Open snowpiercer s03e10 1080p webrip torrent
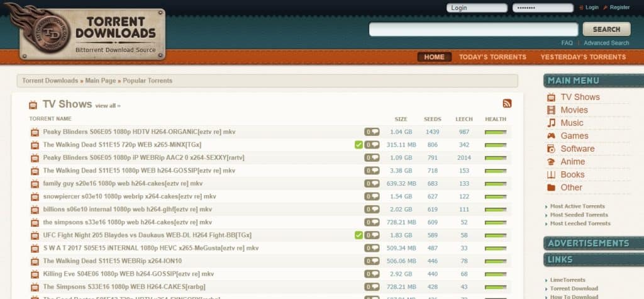 [130, 196]
